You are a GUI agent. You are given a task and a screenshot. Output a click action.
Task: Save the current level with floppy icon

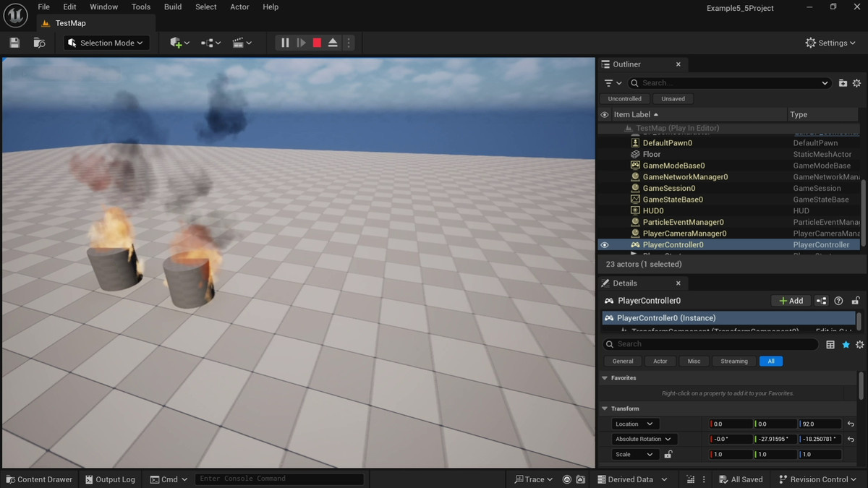click(x=14, y=43)
